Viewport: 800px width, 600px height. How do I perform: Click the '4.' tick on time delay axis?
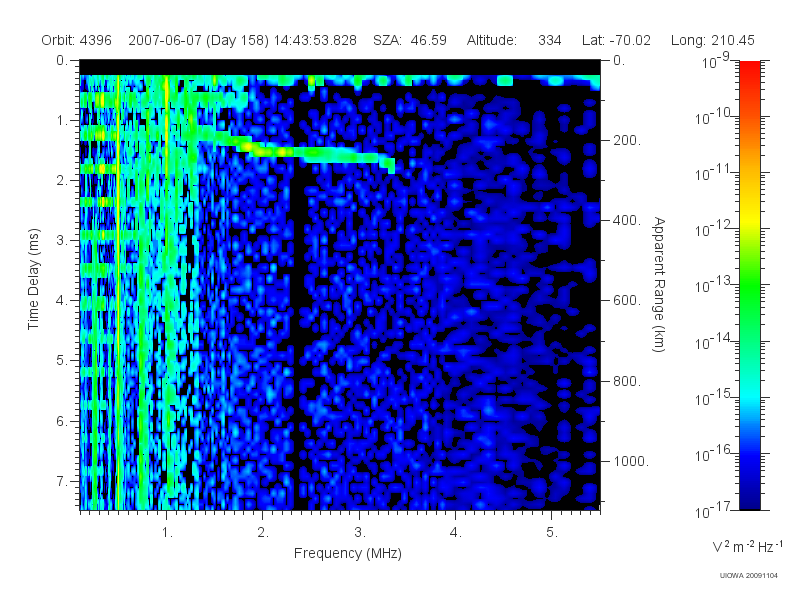click(62, 300)
